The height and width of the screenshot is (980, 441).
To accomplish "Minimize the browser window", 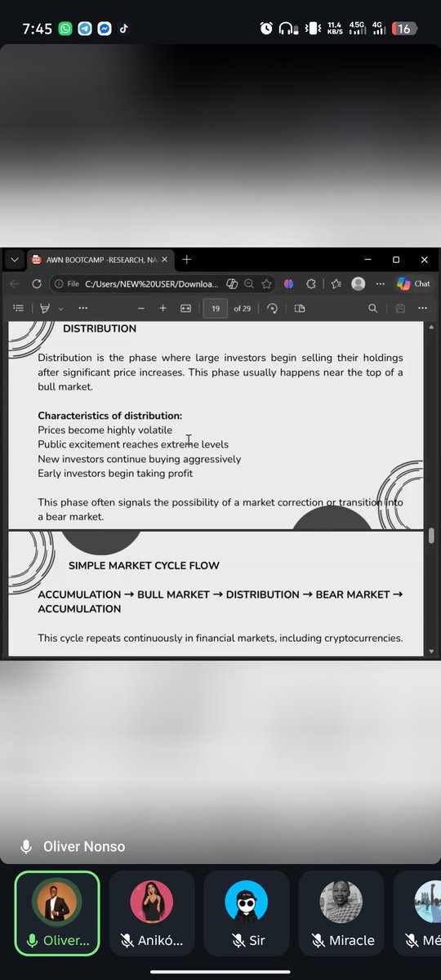I will 367,260.
